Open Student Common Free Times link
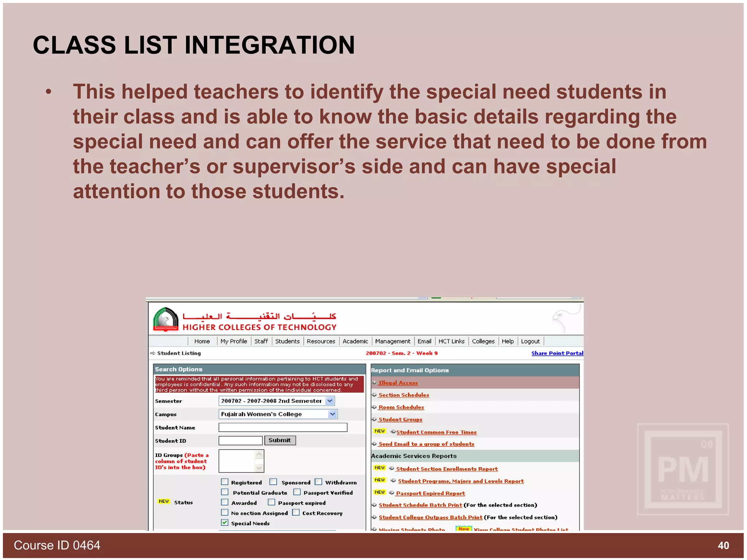Image resolution: width=747 pixels, height=560 pixels. click(437, 432)
